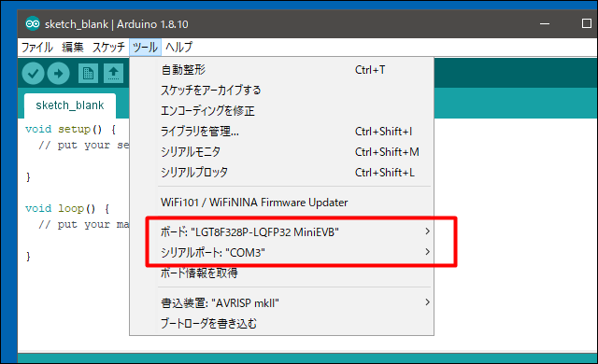Open the 編集 menu

point(73,48)
